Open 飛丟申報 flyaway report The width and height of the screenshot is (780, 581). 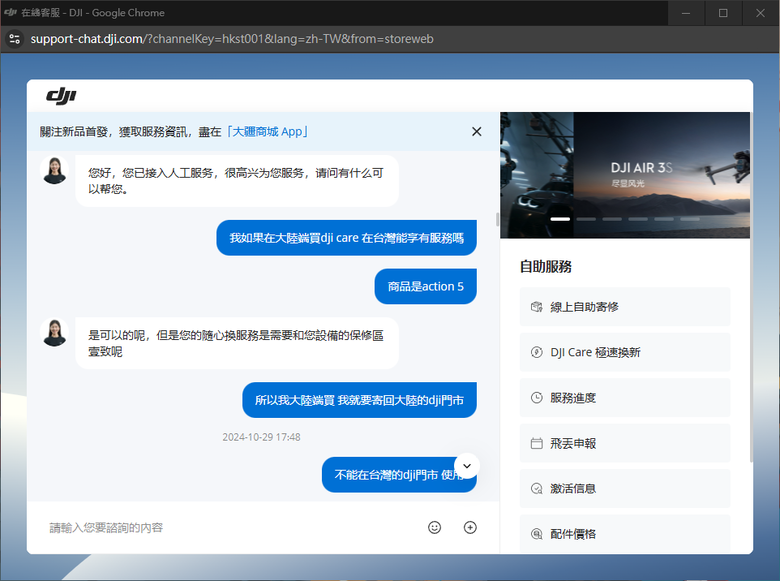click(x=625, y=443)
